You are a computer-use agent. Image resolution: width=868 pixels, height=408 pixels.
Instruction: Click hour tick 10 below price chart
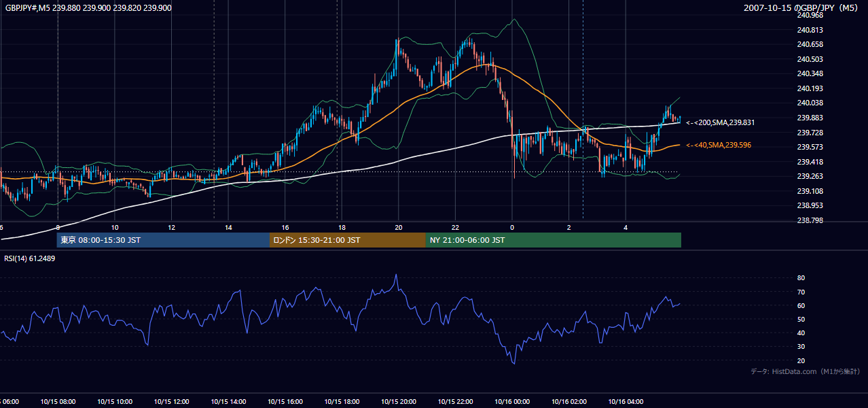pos(115,228)
